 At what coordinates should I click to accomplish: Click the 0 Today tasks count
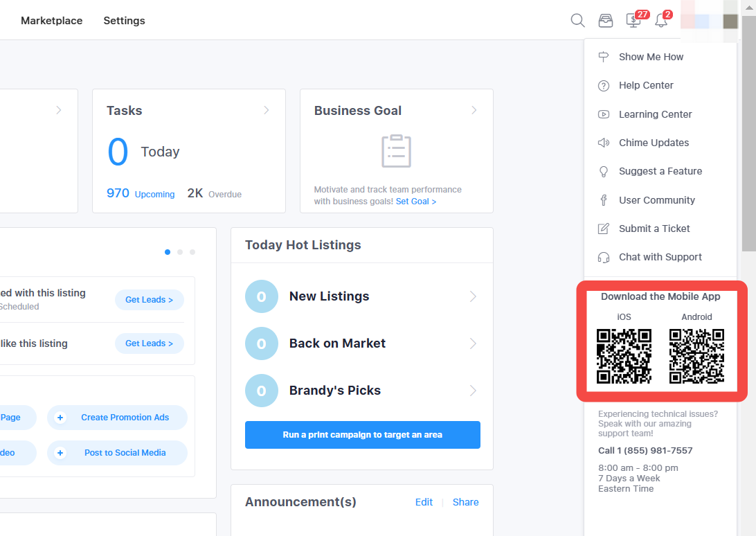coord(143,152)
